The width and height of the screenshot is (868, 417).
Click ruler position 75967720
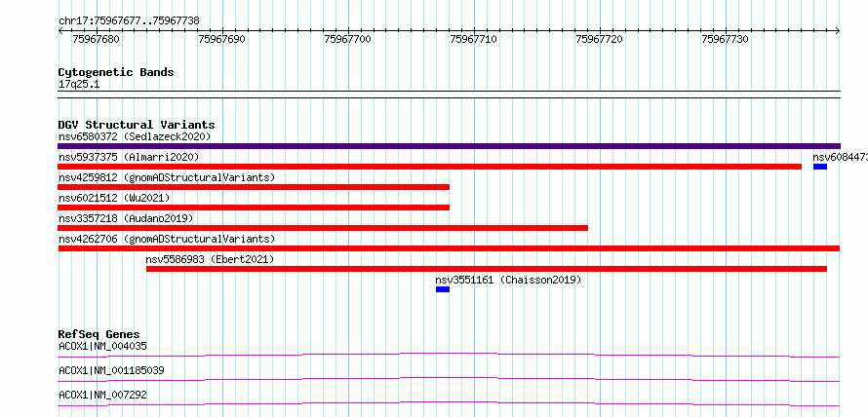[x=599, y=39]
